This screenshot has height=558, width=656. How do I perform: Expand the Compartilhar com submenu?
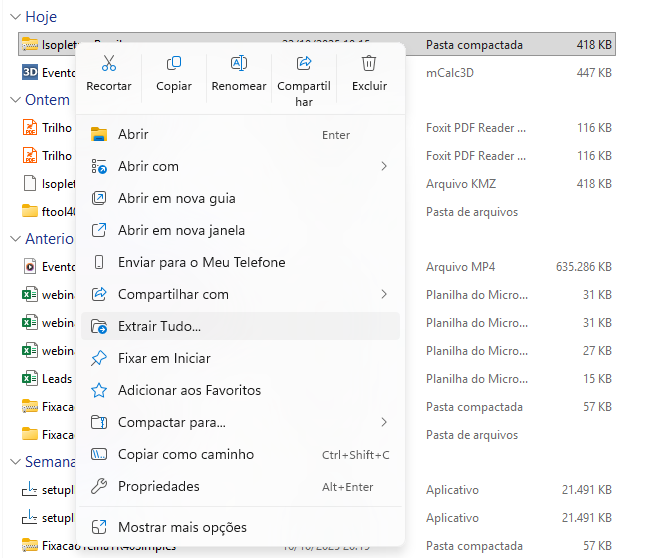pyautogui.click(x=173, y=295)
